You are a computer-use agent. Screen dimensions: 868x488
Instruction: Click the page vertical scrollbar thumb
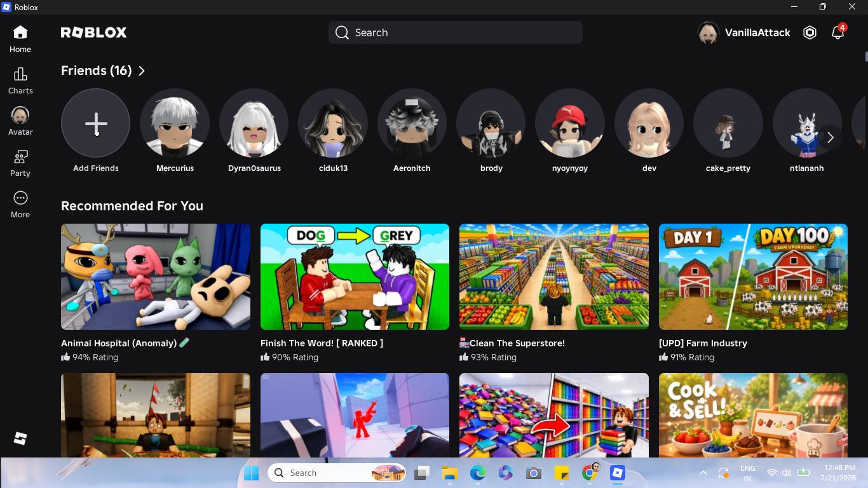coord(866,57)
